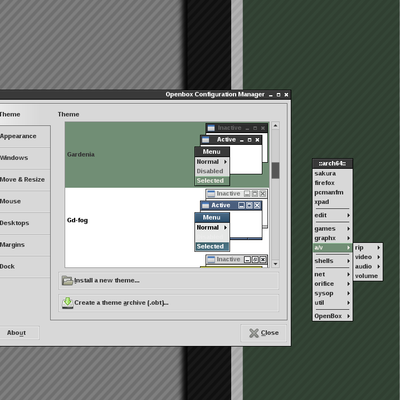Click the folder icon on Install theme
The width and height of the screenshot is (400, 400).
coord(67,281)
